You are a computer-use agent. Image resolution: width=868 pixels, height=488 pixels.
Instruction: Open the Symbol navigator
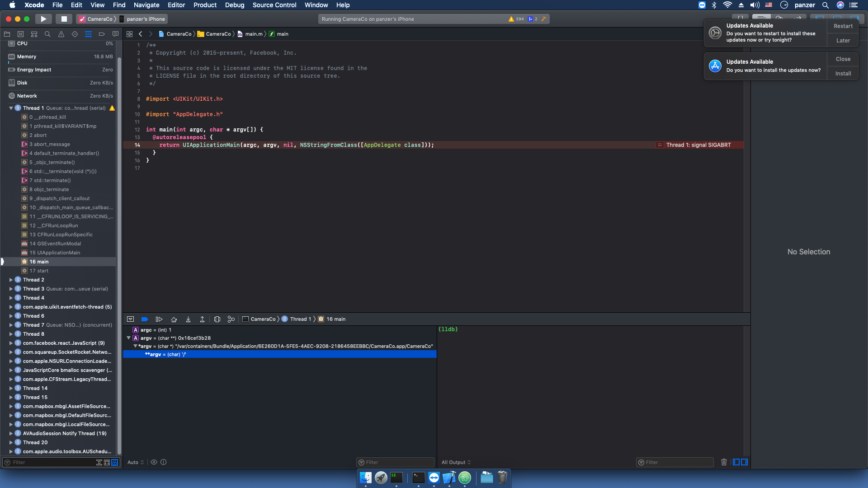tap(34, 34)
